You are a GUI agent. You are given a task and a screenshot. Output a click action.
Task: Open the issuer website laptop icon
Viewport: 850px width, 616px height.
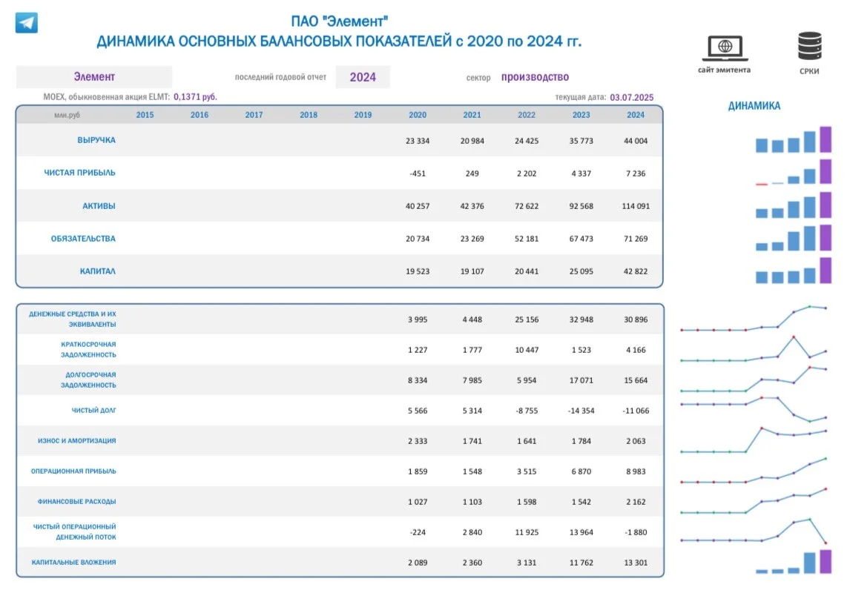(x=725, y=48)
